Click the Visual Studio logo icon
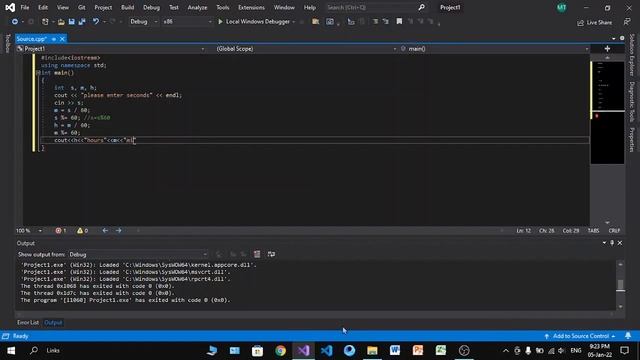Image resolution: width=640 pixels, height=360 pixels. click(x=10, y=7)
